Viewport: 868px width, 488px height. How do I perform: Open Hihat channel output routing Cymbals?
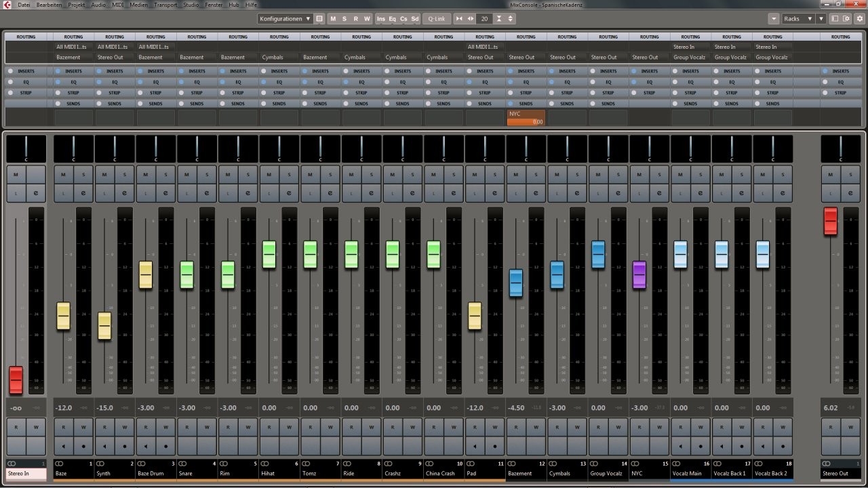(279, 58)
